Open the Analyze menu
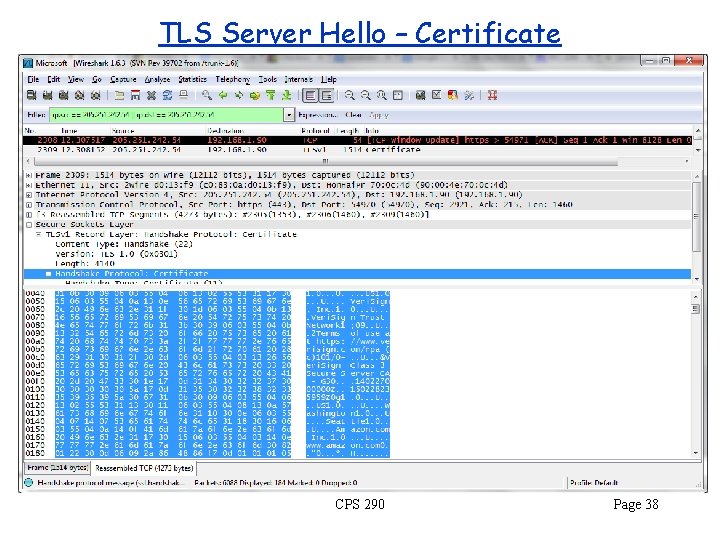Viewport: 720px width, 540px height. tap(156, 78)
